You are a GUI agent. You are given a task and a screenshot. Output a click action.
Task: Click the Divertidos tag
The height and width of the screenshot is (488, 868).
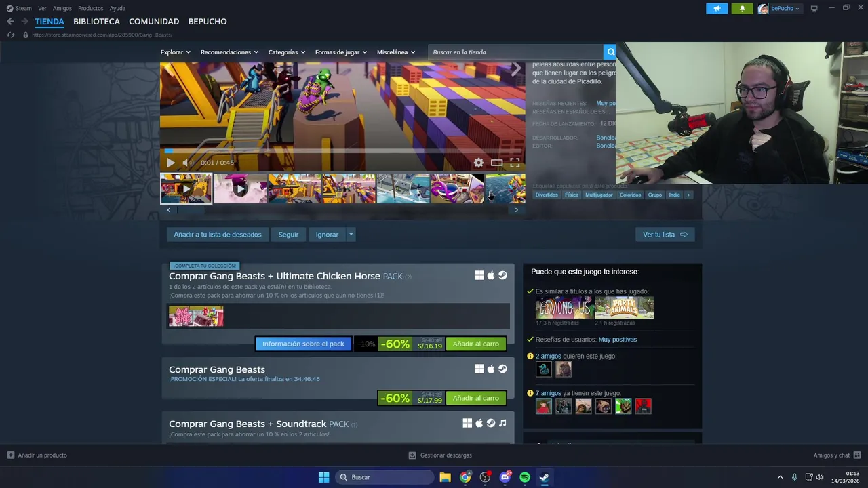(x=547, y=195)
